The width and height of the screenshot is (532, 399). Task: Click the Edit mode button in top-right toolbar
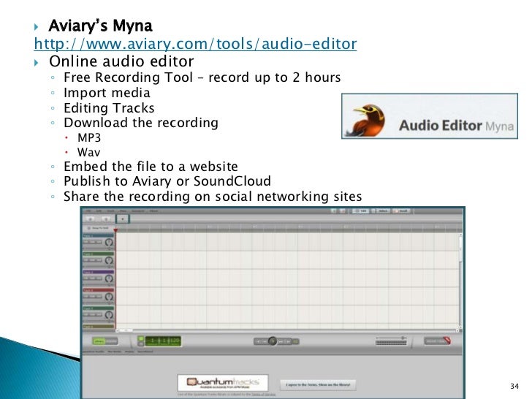[361, 211]
